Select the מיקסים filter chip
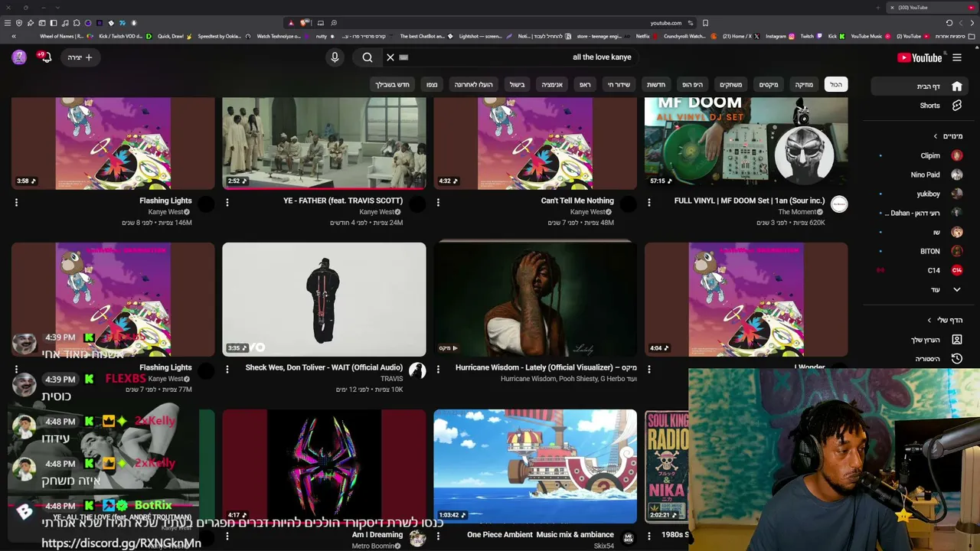Image resolution: width=980 pixels, height=551 pixels. [769, 85]
